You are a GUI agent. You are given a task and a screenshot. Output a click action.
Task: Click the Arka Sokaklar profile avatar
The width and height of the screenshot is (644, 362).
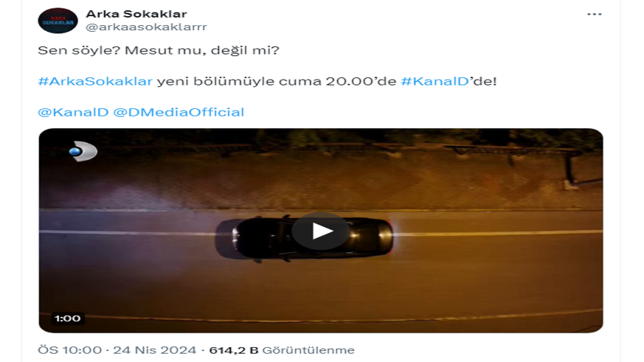58,21
